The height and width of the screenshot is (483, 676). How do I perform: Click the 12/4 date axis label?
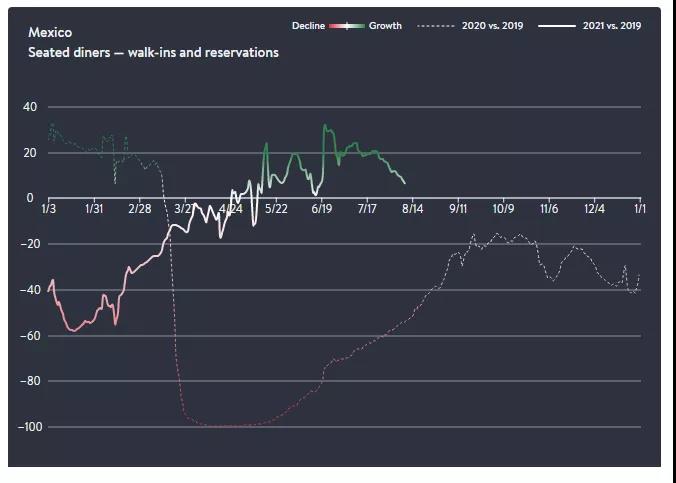pyautogui.click(x=595, y=209)
